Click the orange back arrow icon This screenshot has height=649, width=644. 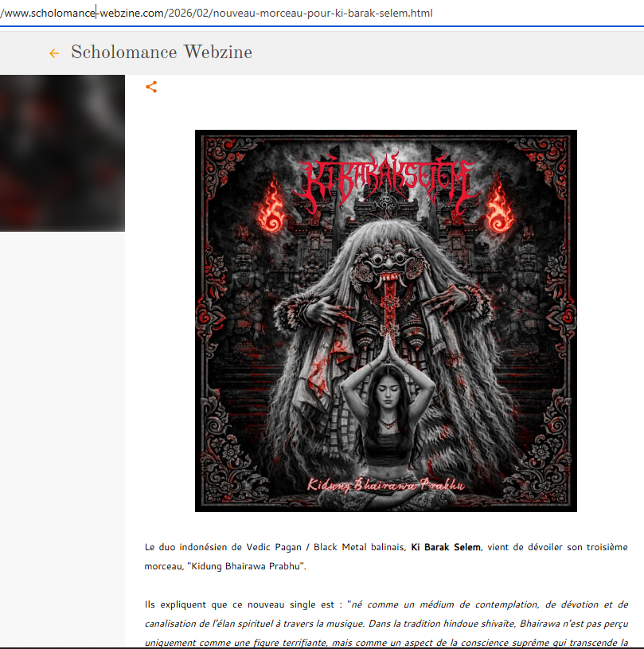click(x=54, y=53)
